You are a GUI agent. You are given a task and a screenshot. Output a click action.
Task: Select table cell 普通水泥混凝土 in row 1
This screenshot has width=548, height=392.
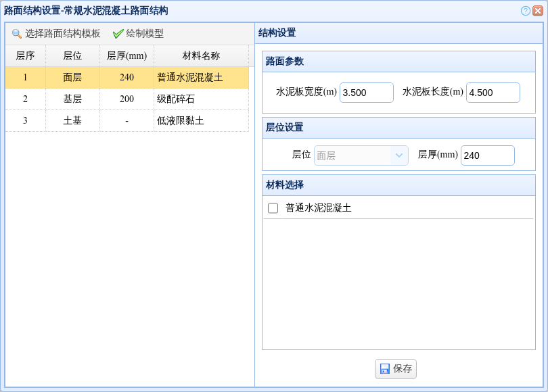pos(202,78)
